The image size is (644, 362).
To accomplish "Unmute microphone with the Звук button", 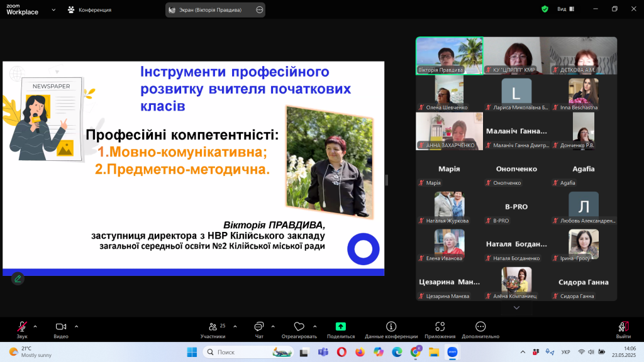I will (22, 327).
